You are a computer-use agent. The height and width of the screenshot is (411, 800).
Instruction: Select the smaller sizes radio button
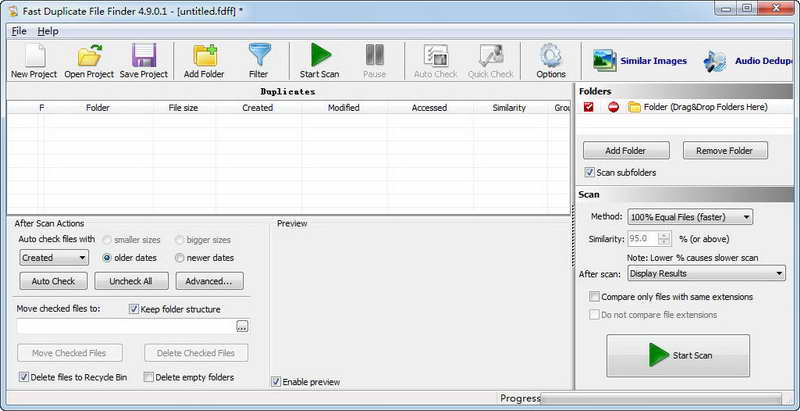pyautogui.click(x=107, y=240)
